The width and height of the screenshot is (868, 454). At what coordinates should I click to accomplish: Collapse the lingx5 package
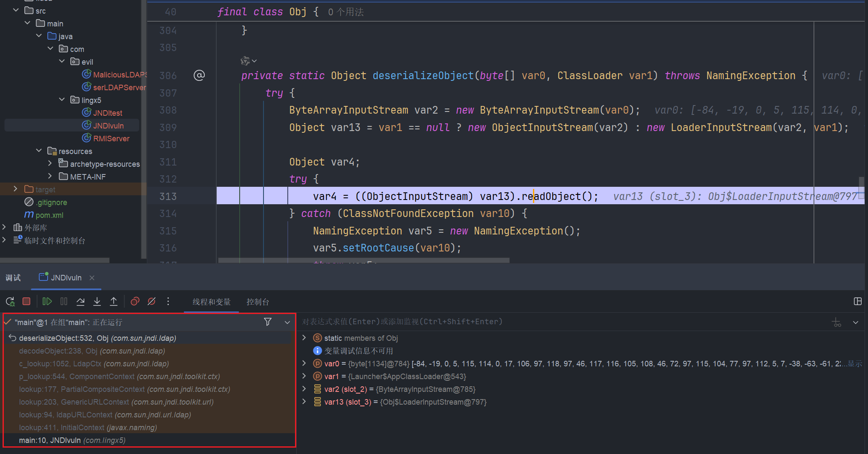click(x=62, y=100)
